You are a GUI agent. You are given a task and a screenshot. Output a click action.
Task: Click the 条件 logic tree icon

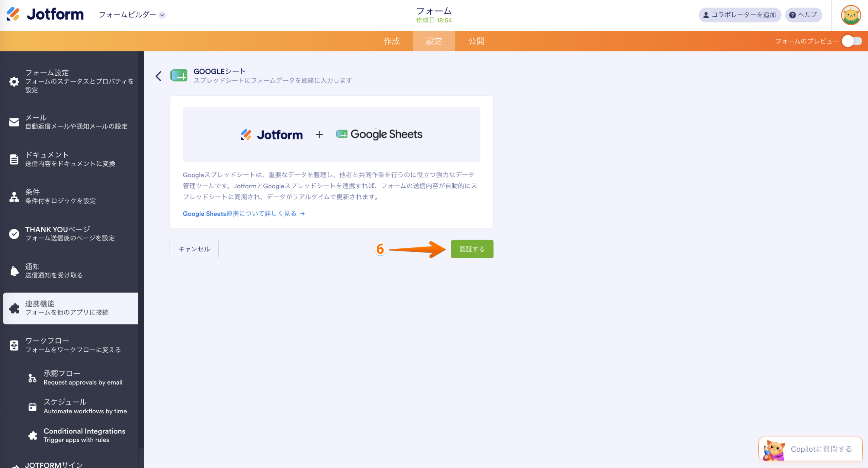click(14, 196)
